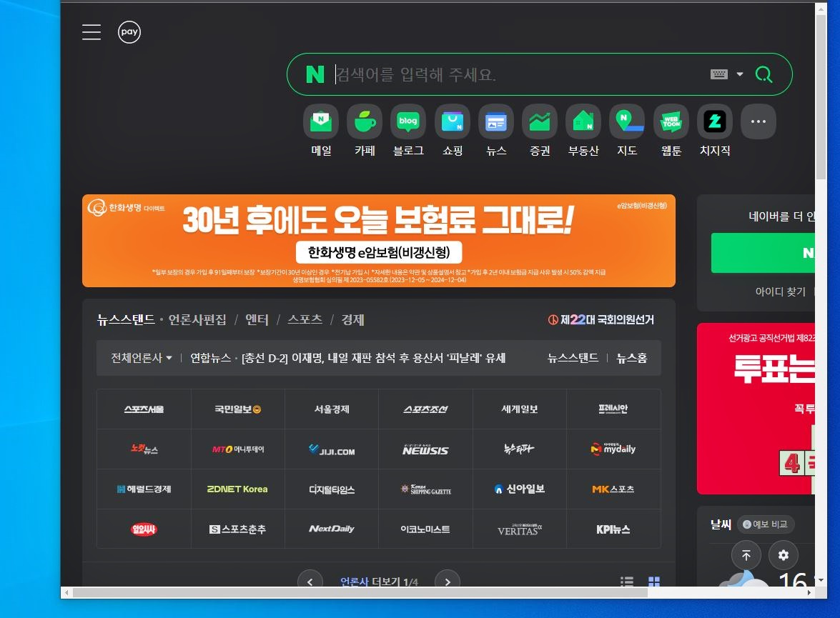The image size is (840, 618).
Task: Open the 쇼핑 (Shopping) shortcut icon
Action: [452, 121]
